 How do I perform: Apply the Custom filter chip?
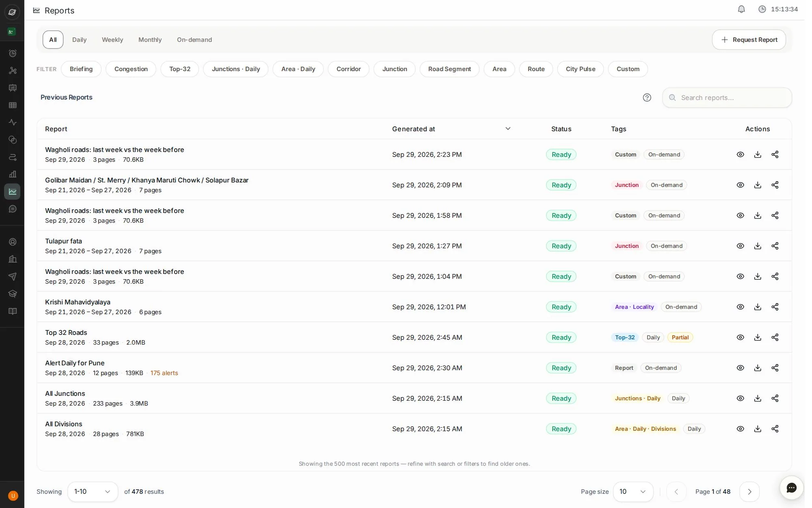point(628,69)
